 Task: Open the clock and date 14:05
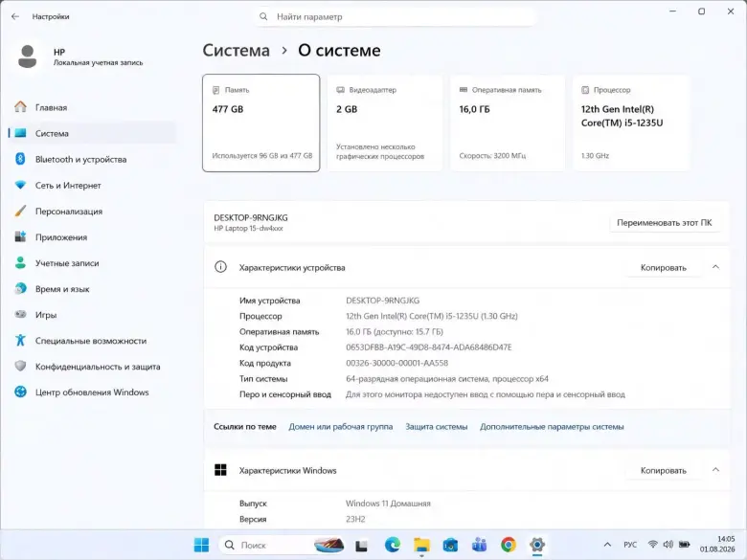(717, 545)
